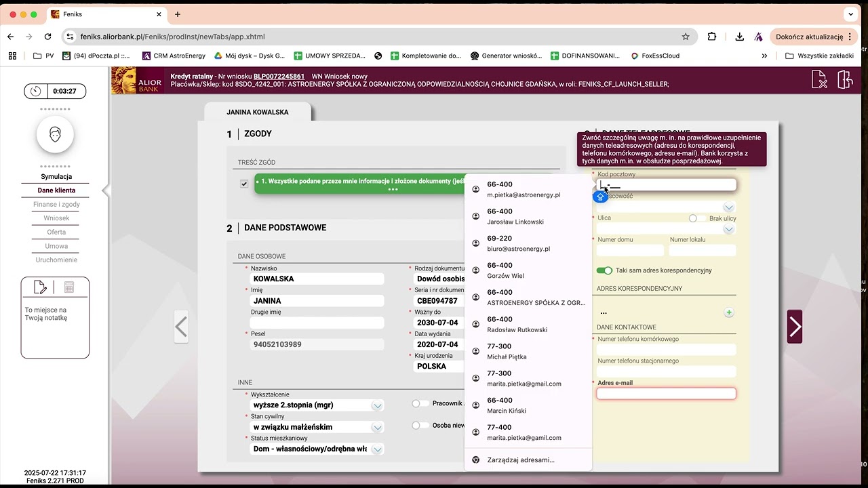
Task: Go to previous page arrow
Action: (180, 327)
